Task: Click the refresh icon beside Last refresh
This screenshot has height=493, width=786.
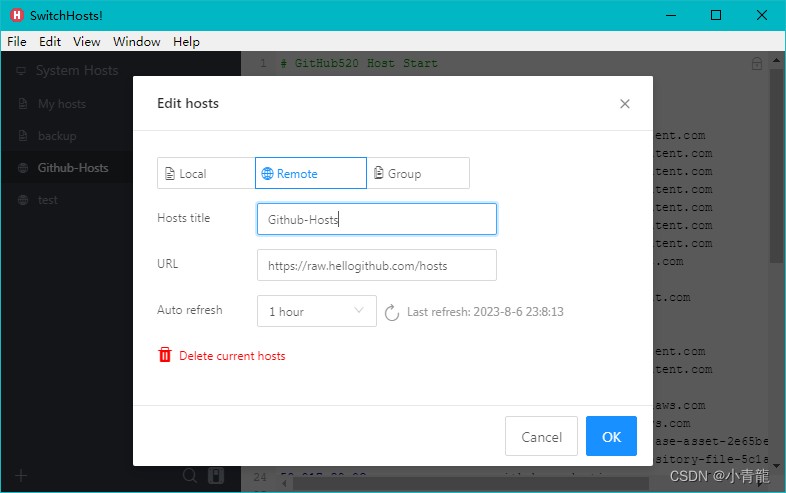Action: [x=393, y=312]
